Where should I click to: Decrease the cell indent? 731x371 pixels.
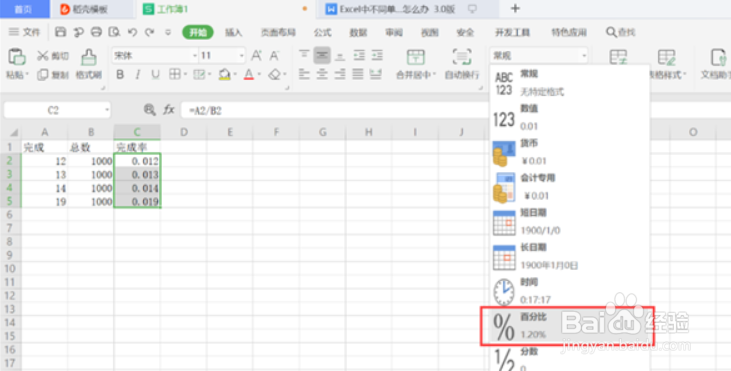359,55
